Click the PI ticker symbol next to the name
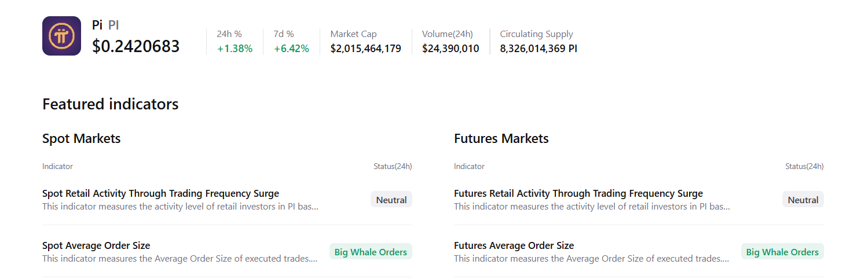Screen dimensions: 868x279 point(113,25)
